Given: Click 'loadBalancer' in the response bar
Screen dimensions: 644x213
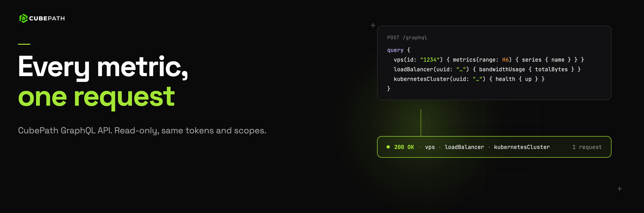Looking at the screenshot, I should [x=464, y=147].
